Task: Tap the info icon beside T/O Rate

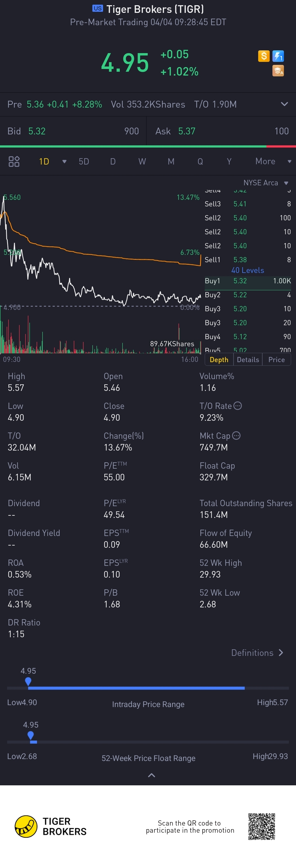Action: click(x=238, y=406)
